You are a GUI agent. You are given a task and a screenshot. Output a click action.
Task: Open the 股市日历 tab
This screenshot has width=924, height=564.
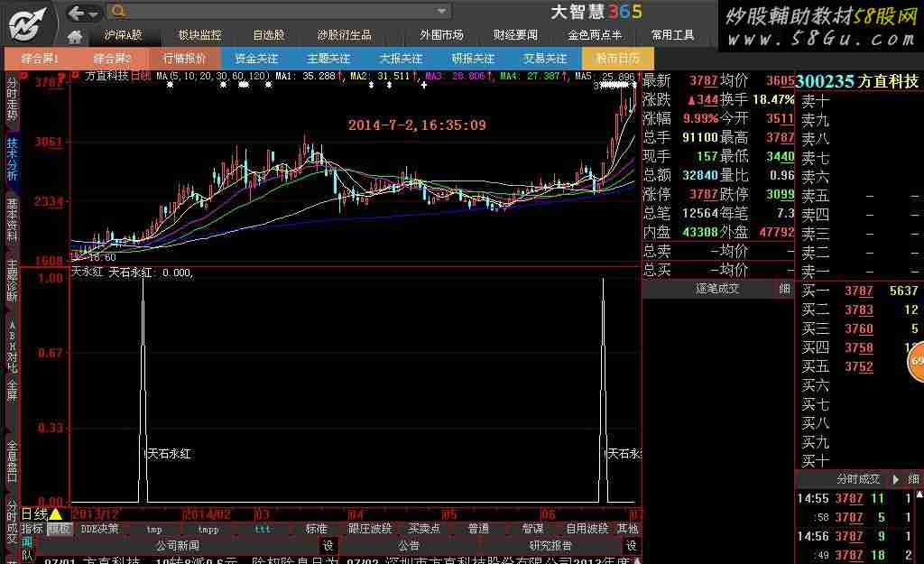[617, 59]
